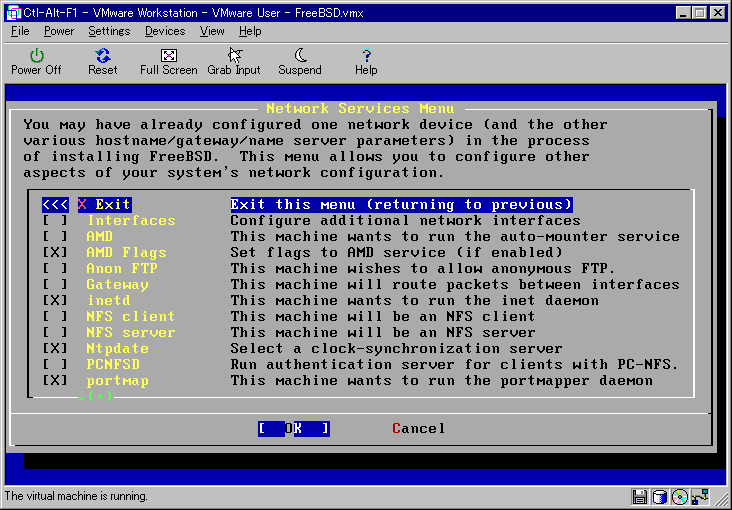Enable the Anon FTP checkbox

[55, 269]
